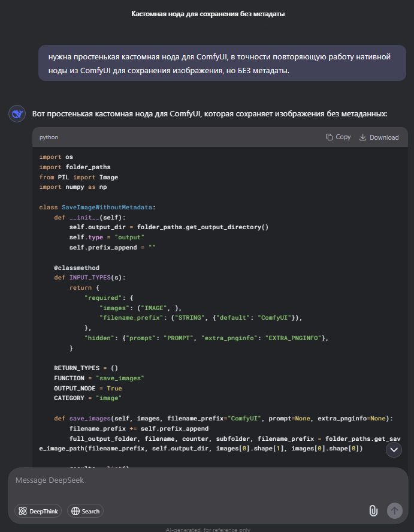Click the DeepThink atom icon
414x532 pixels.
(x=23, y=511)
